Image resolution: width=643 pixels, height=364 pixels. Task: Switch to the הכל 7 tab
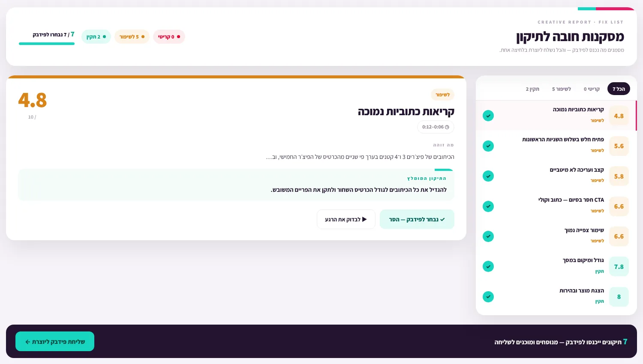coord(619,89)
